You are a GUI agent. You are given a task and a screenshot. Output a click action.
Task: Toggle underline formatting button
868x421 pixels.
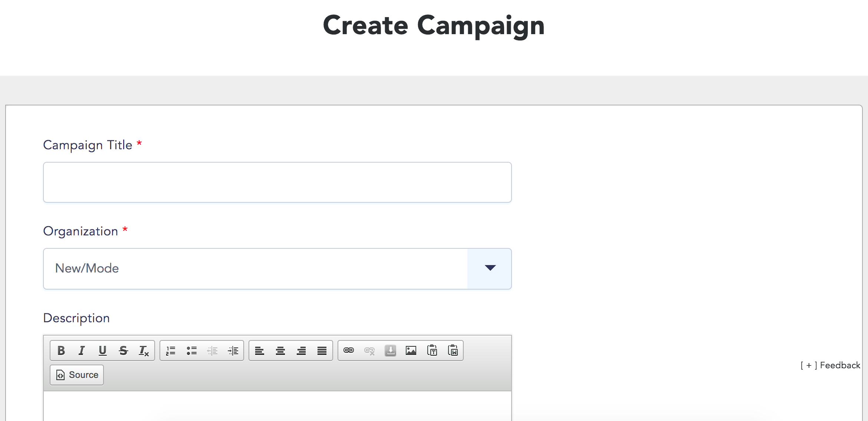(x=102, y=350)
